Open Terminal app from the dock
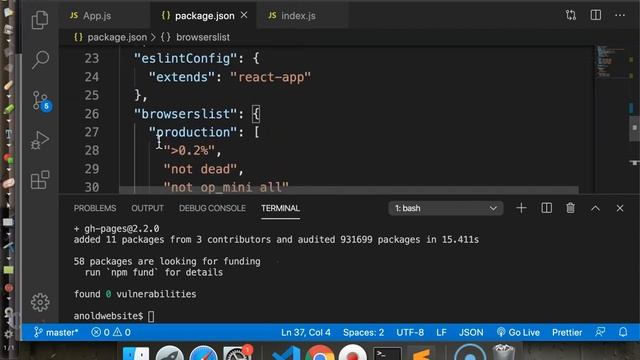The image size is (640, 360). 387,353
